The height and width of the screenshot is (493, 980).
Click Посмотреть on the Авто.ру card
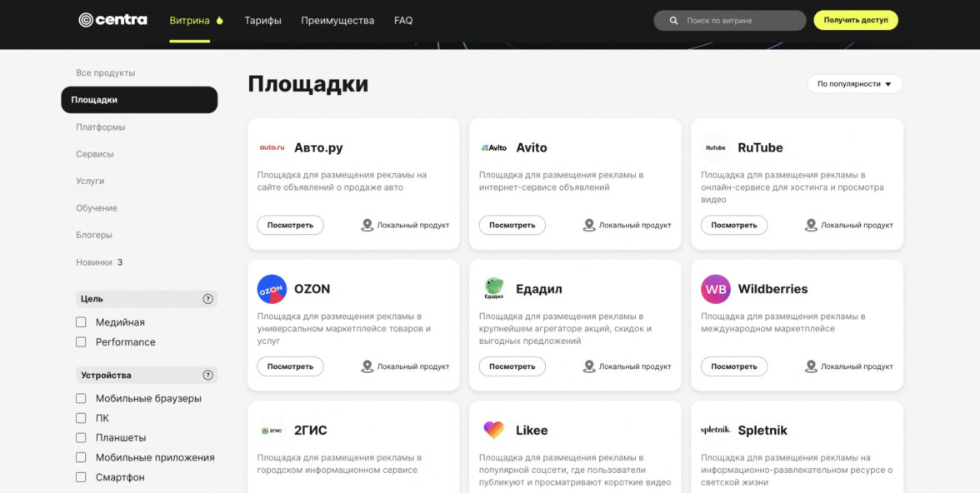(x=291, y=225)
